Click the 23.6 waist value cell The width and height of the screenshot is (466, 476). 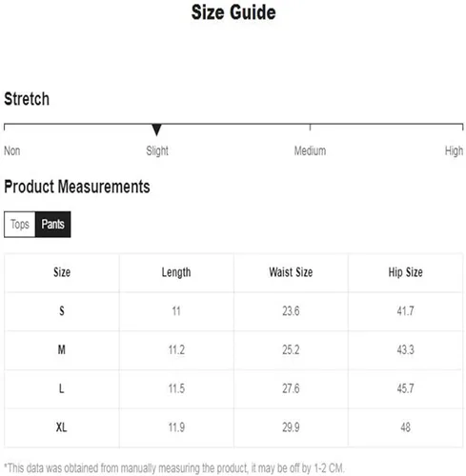click(291, 311)
